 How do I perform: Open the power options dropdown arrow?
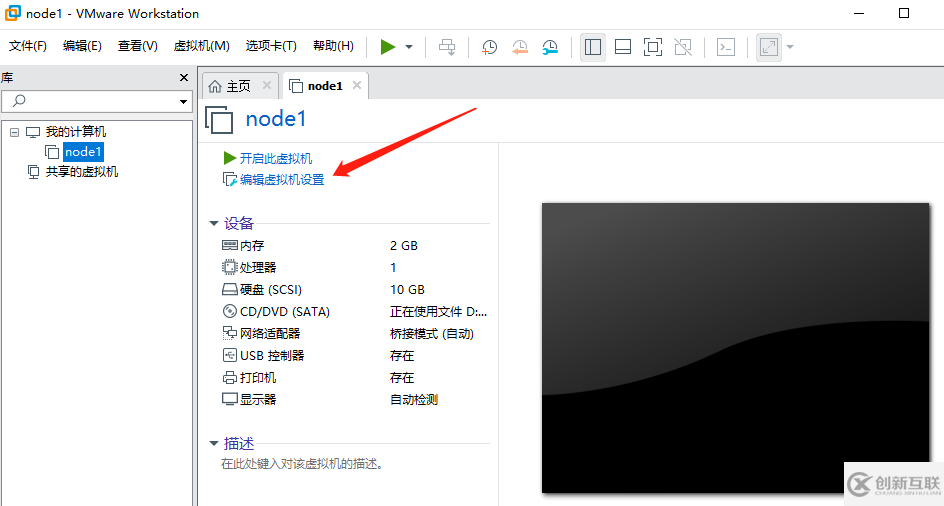(409, 47)
